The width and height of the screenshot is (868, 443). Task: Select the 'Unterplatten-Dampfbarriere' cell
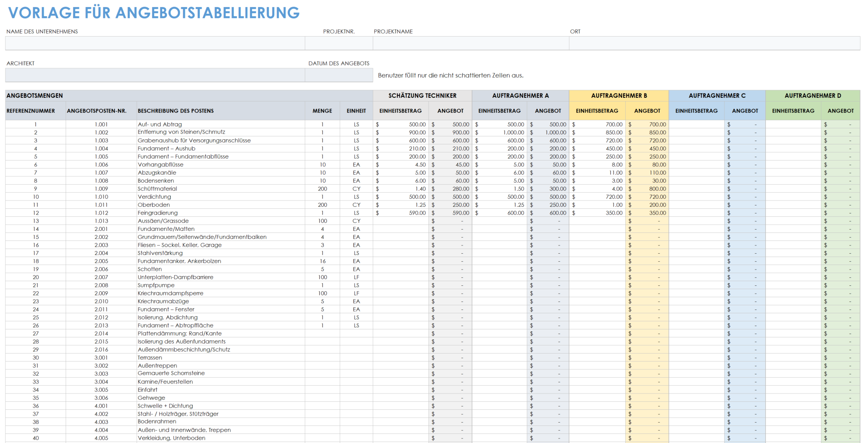coord(221,277)
